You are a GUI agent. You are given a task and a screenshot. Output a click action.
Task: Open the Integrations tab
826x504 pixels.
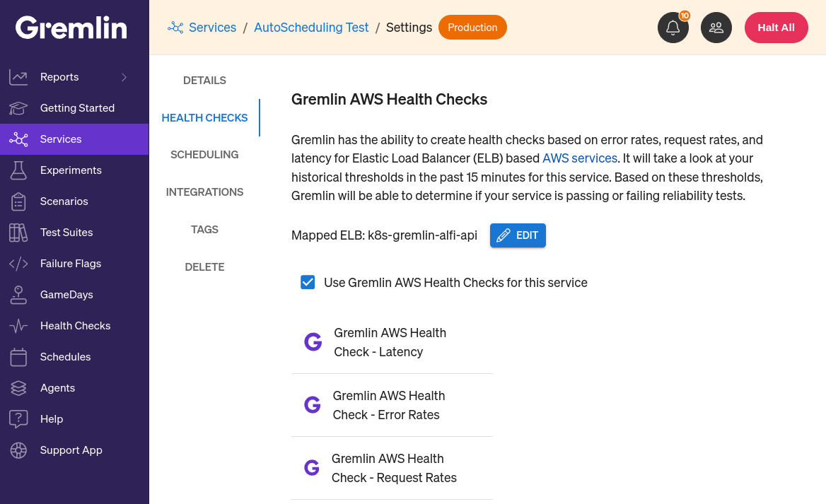click(x=204, y=192)
